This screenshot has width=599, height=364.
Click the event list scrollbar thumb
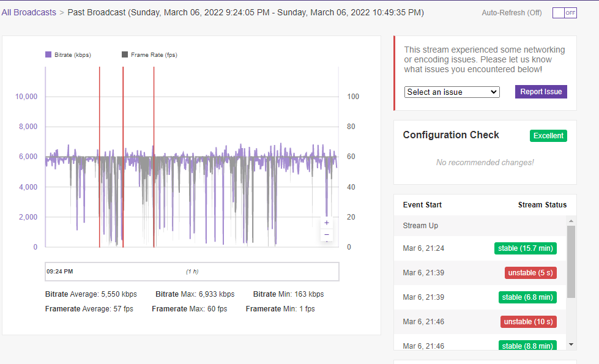tap(571, 262)
